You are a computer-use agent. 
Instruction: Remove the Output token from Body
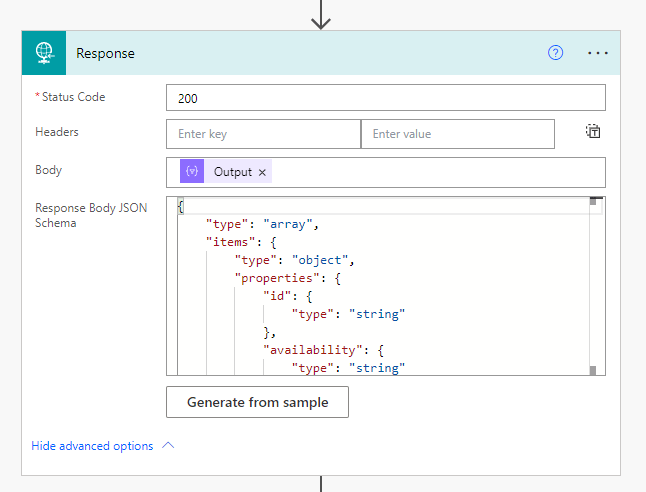tap(263, 172)
